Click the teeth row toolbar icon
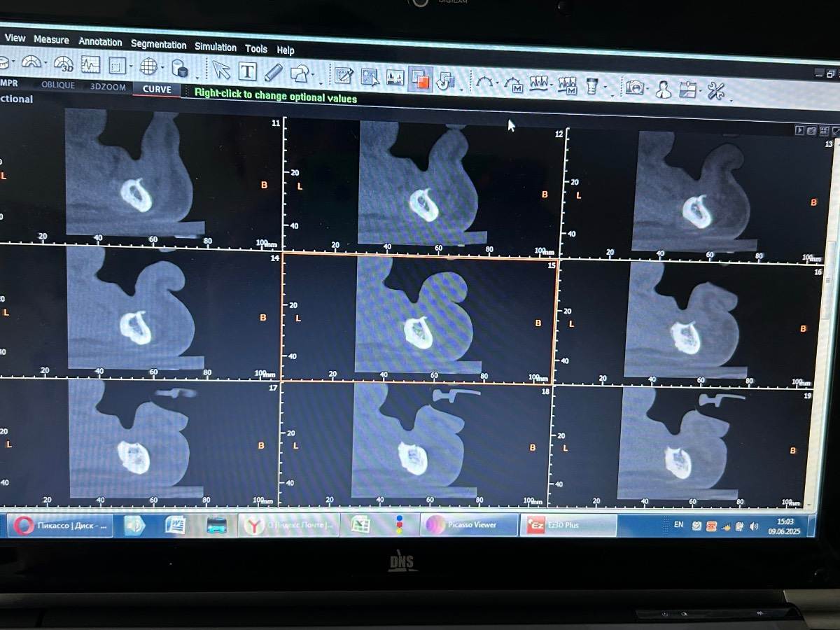This screenshot has width=840, height=630. (538, 85)
